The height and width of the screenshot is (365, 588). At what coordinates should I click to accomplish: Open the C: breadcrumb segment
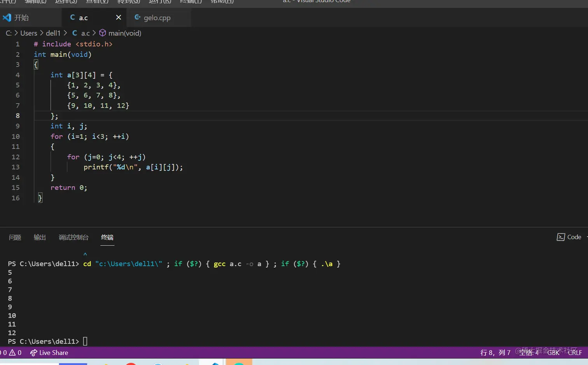(x=9, y=33)
